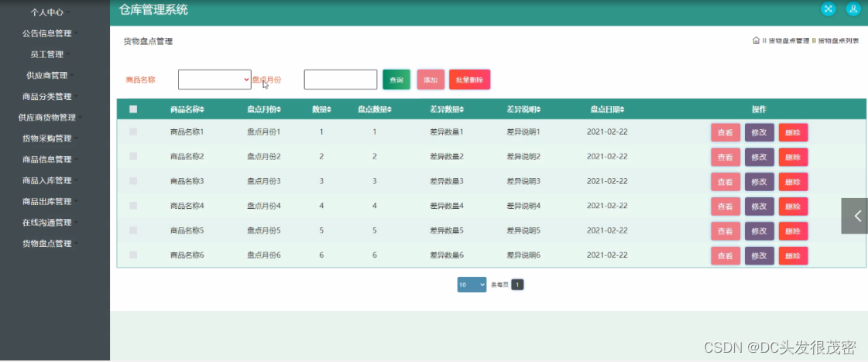Image resolution: width=868 pixels, height=362 pixels.
Task: Click 修改 for 商品名称3 row
Action: pos(760,182)
